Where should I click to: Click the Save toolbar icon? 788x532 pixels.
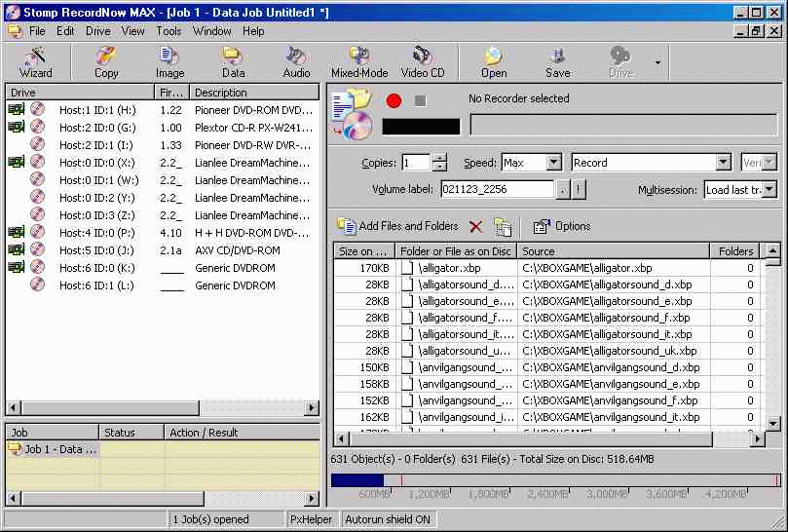557,61
